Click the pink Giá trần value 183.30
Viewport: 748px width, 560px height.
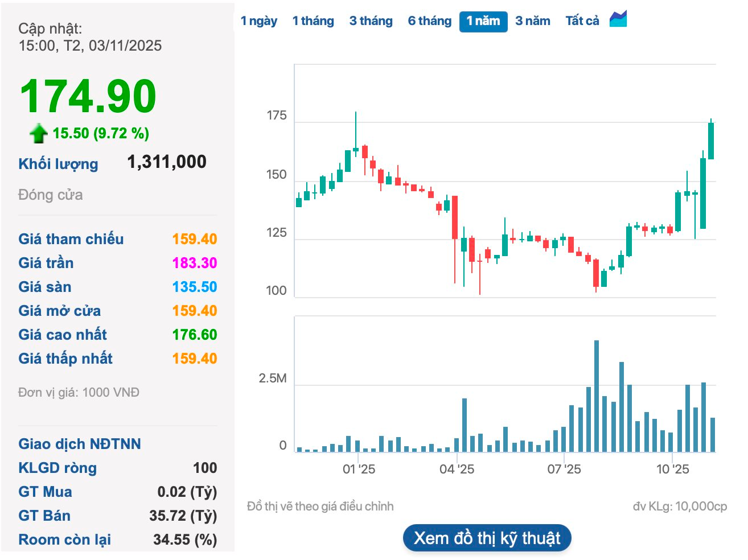pyautogui.click(x=194, y=263)
